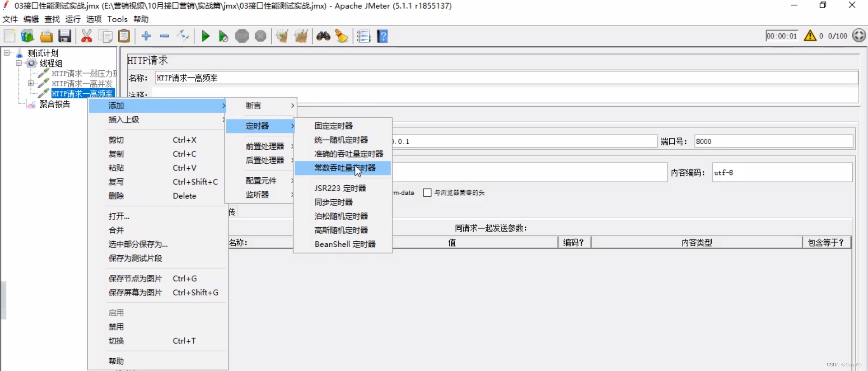Collapse all nodes with the minus icon
868x371 pixels.
pyautogui.click(x=164, y=36)
